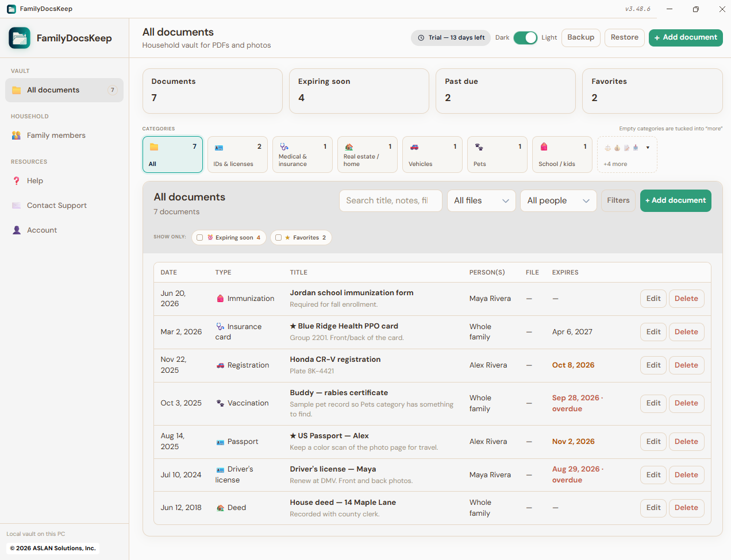Image resolution: width=731 pixels, height=560 pixels.
Task: Open the Documents summary card
Action: coord(213,91)
